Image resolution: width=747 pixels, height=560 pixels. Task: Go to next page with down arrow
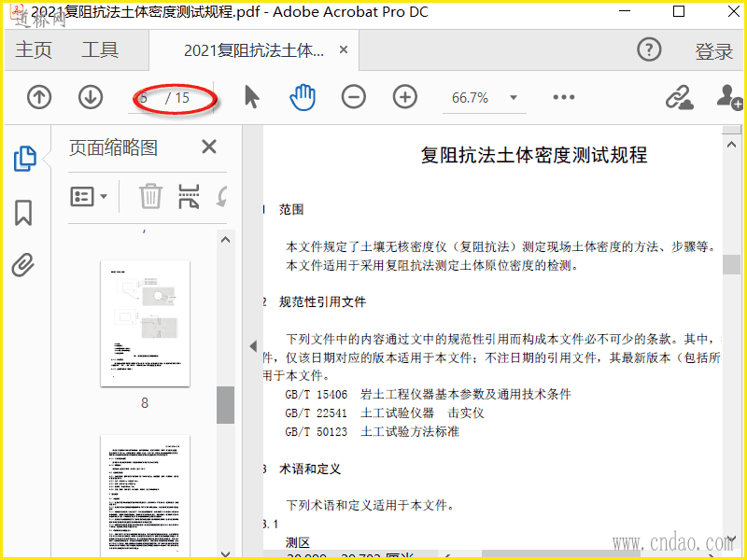[x=91, y=97]
